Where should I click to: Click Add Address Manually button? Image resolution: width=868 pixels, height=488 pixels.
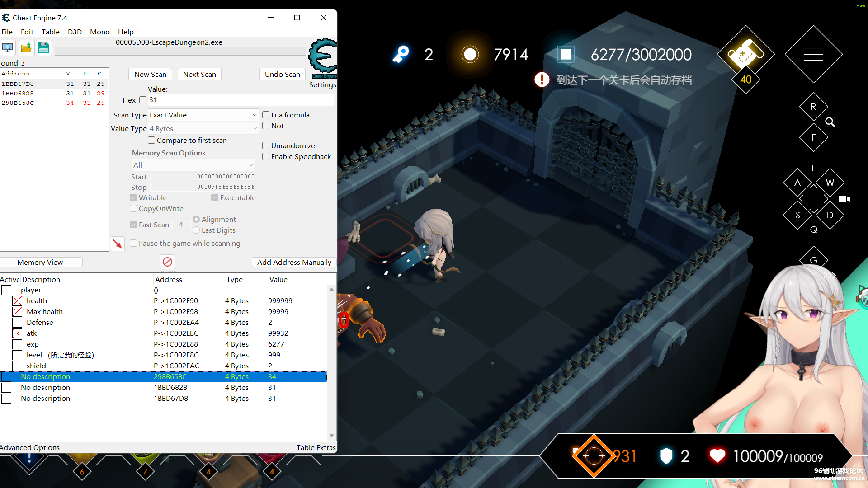[x=294, y=262]
